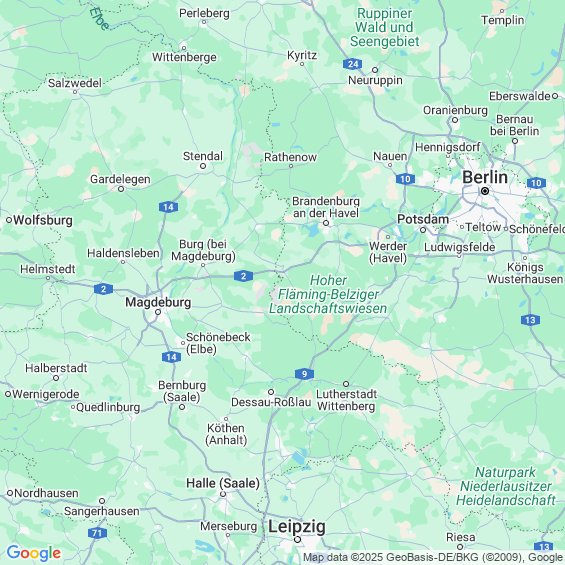
Task: Click Hoher Fläming-Belziger Landschaftswiesen label
Action: [328, 294]
